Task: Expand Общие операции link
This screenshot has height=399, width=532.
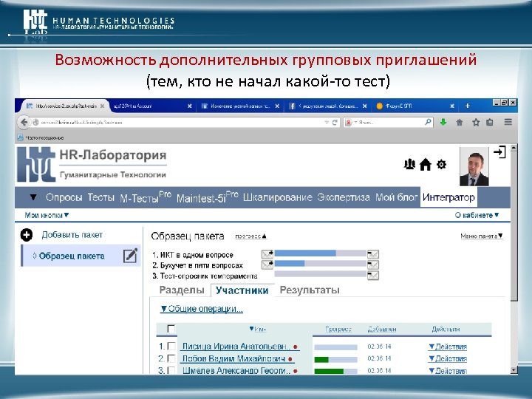Action: pos(202,309)
